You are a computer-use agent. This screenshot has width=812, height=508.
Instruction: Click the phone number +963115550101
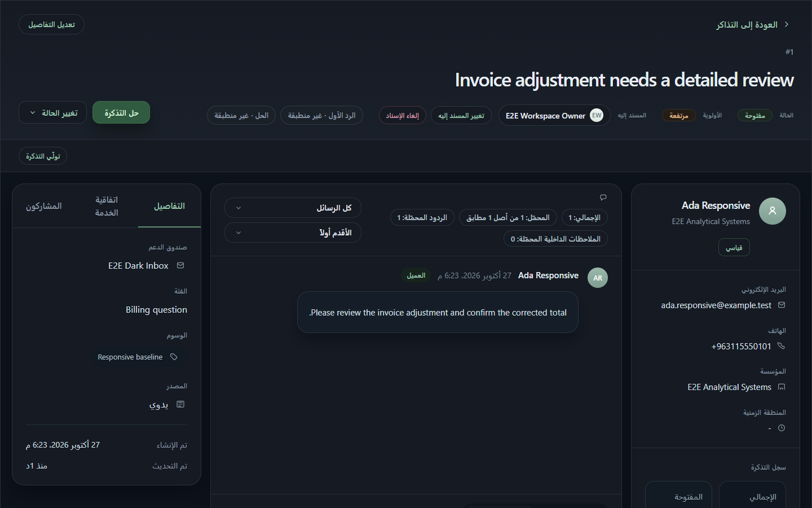pos(742,346)
